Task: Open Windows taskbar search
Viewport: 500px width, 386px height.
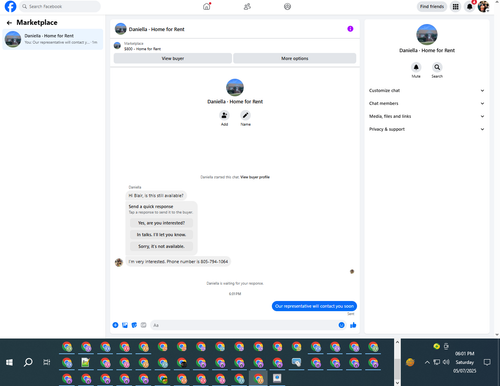Action: (28, 362)
